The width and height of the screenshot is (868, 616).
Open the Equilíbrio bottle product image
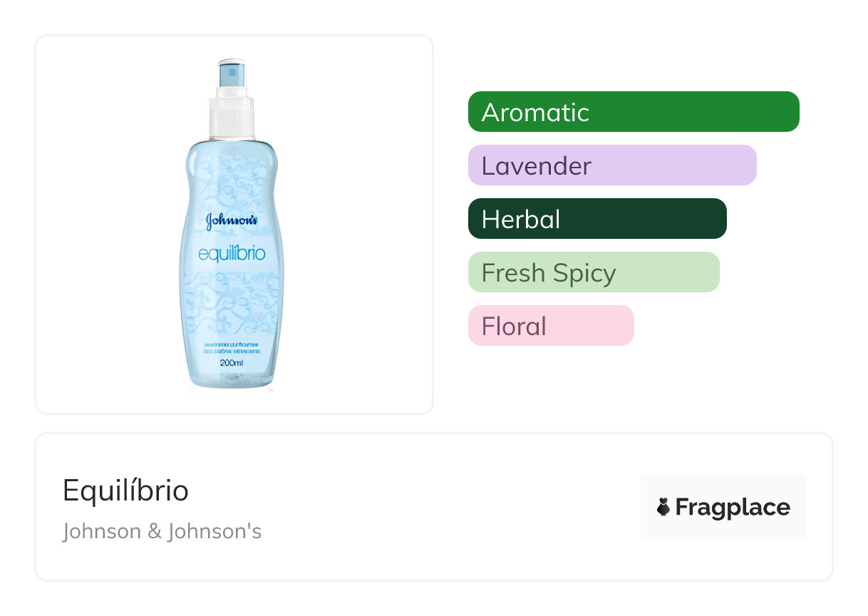point(234,224)
